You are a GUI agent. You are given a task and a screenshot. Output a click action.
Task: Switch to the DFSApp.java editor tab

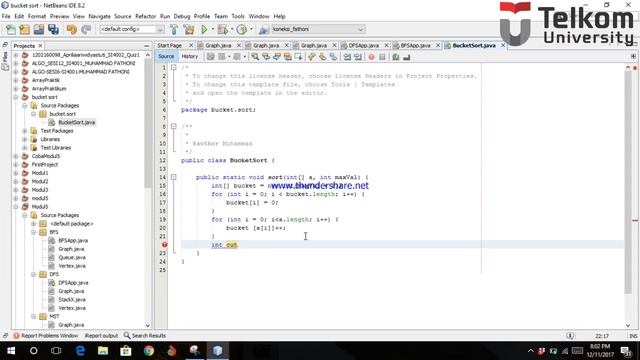[364, 45]
